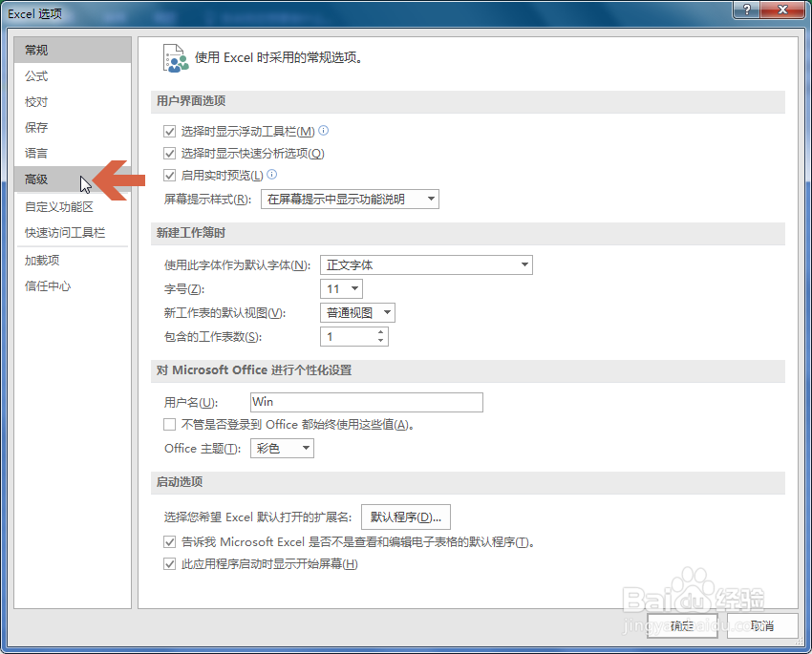Screen dimensions: 812x654
Task: Click the 默认程序(D)... button
Action: click(404, 517)
